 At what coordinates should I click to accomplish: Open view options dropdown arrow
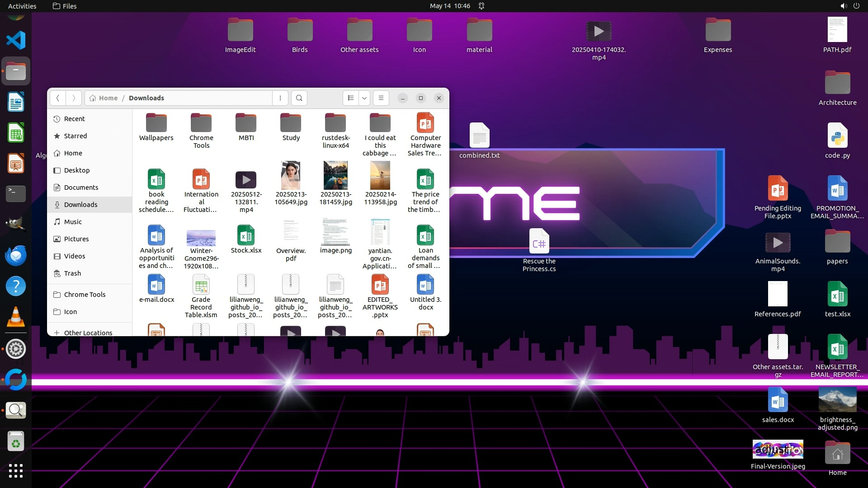pyautogui.click(x=364, y=98)
